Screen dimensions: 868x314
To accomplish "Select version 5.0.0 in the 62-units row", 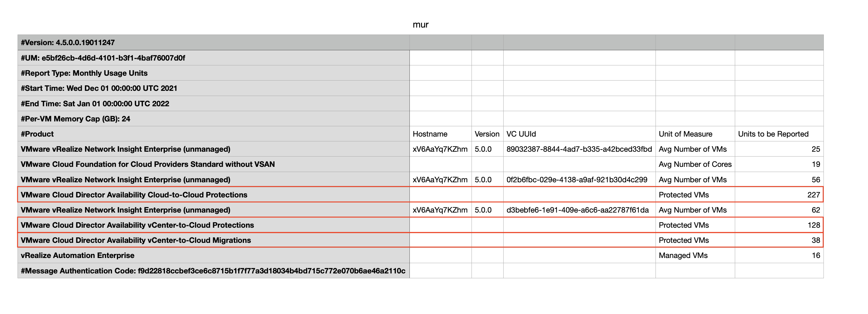I will pyautogui.click(x=487, y=210).
